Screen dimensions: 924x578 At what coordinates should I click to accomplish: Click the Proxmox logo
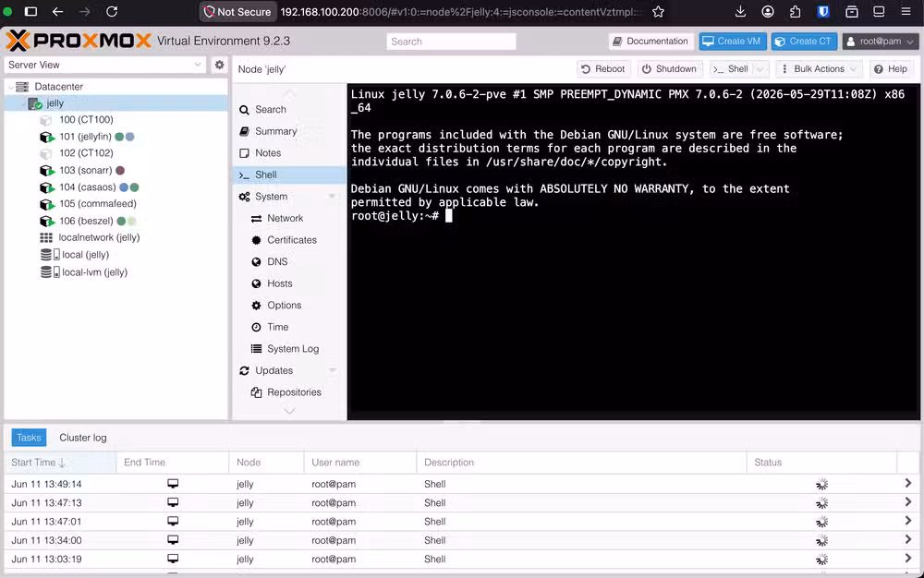[x=79, y=41]
